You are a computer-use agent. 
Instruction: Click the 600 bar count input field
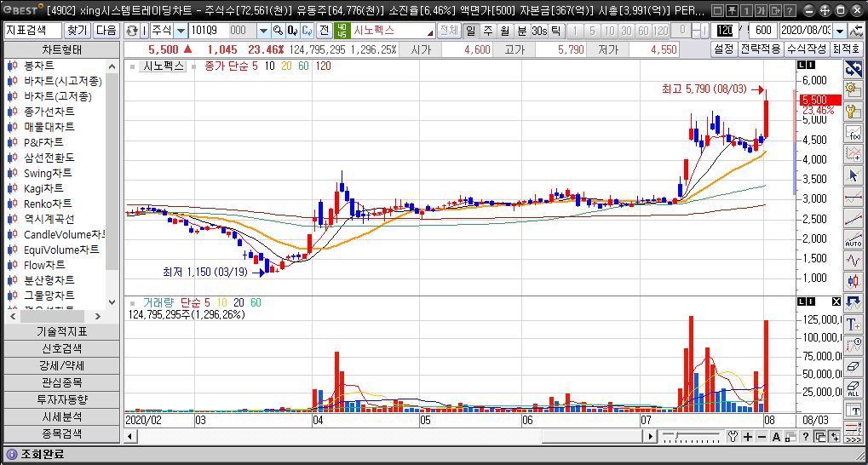(x=763, y=31)
